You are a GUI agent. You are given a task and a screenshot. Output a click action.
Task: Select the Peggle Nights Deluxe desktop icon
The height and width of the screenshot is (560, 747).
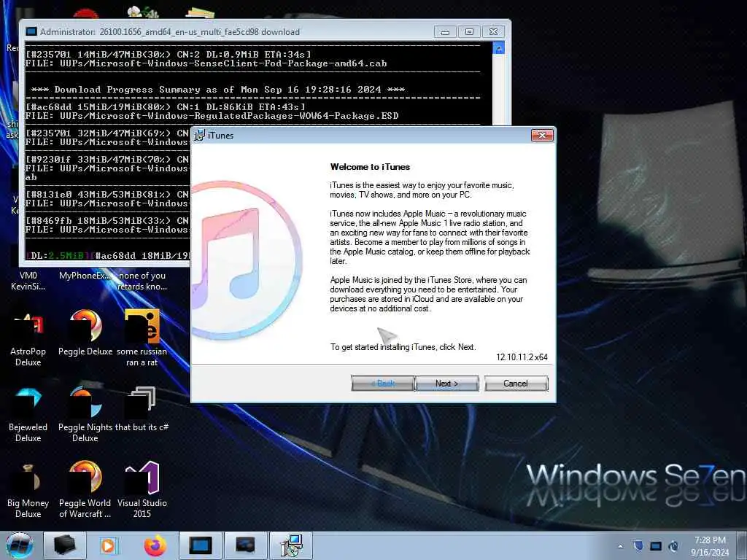(85, 414)
